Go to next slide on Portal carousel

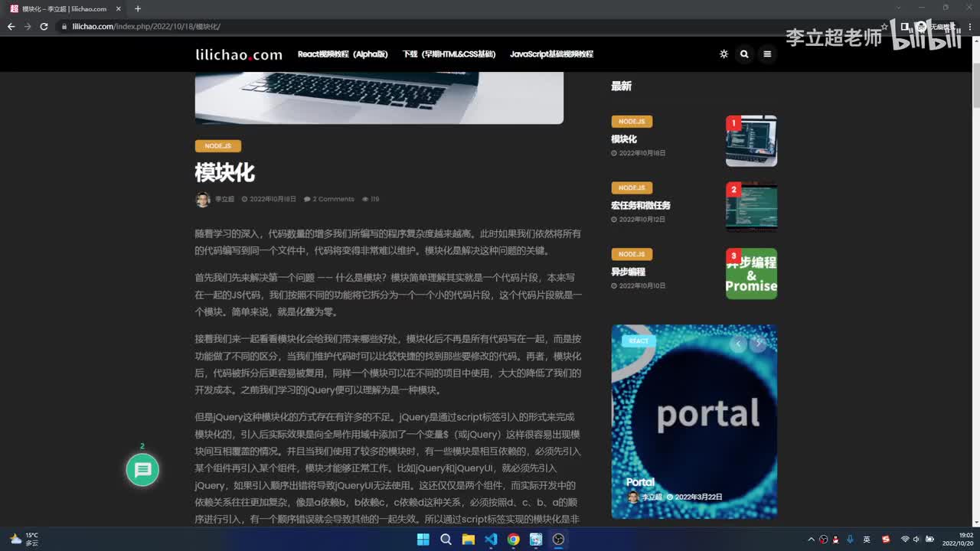point(758,344)
